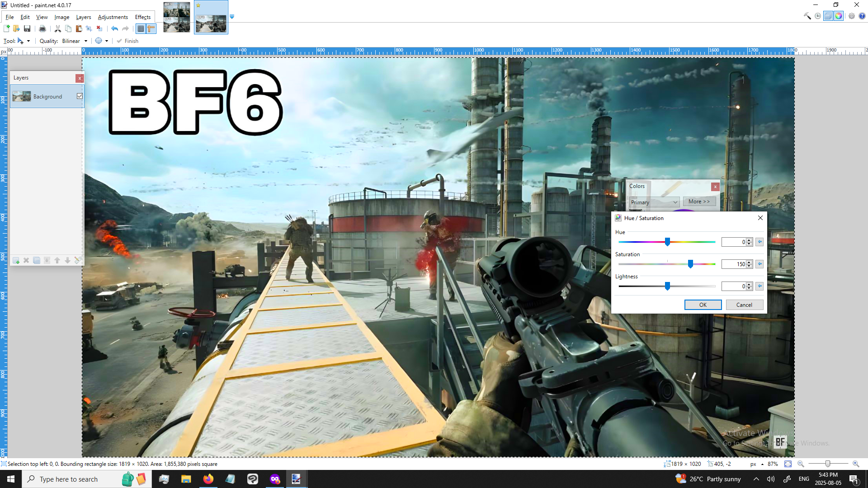Close the Colors window

click(715, 187)
